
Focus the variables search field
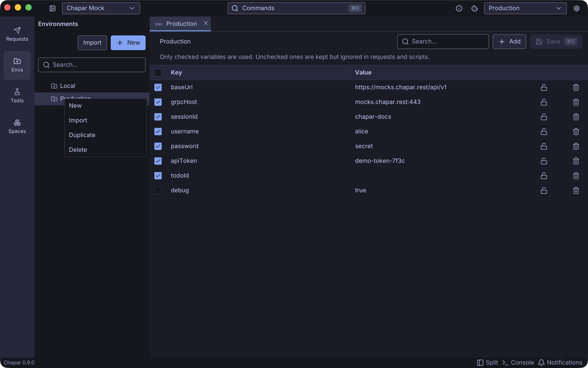click(443, 42)
